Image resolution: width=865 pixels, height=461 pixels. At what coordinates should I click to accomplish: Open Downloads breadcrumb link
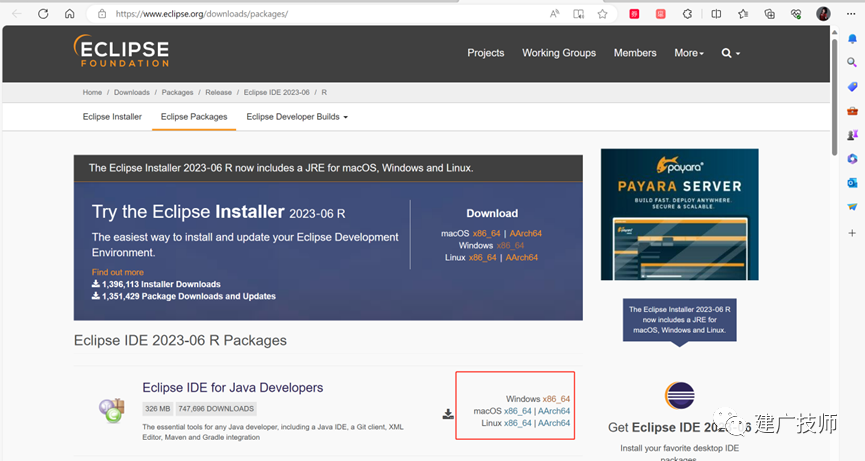(131, 93)
